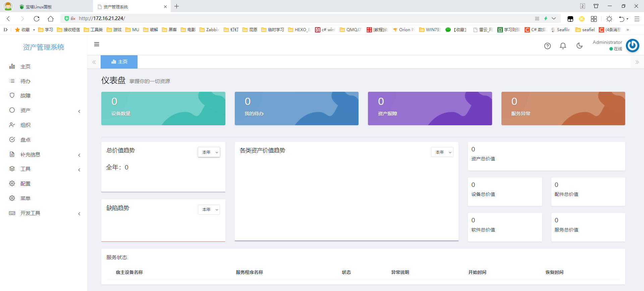Open the 组织 sidebar menu item

44,125
